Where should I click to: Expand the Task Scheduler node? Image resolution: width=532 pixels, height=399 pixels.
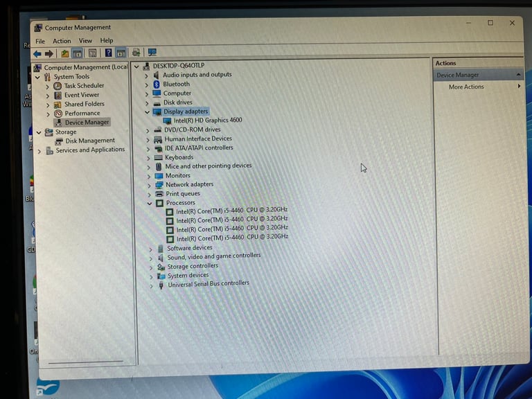pos(48,87)
